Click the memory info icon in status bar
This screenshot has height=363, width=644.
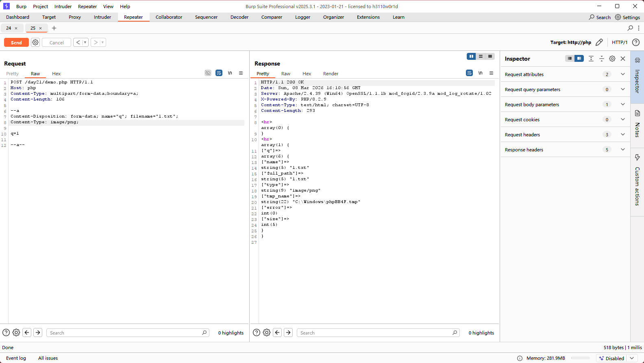point(520,358)
